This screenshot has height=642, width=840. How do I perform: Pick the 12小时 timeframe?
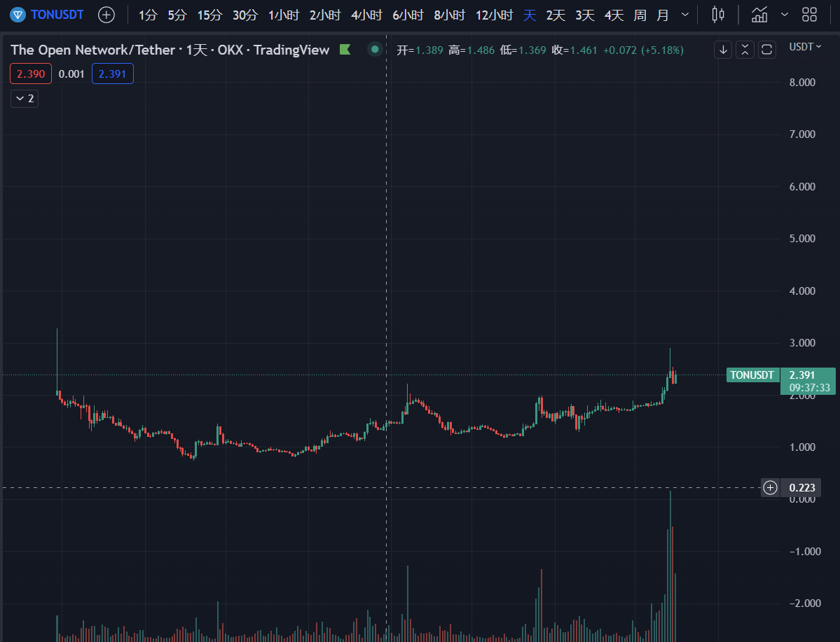494,15
